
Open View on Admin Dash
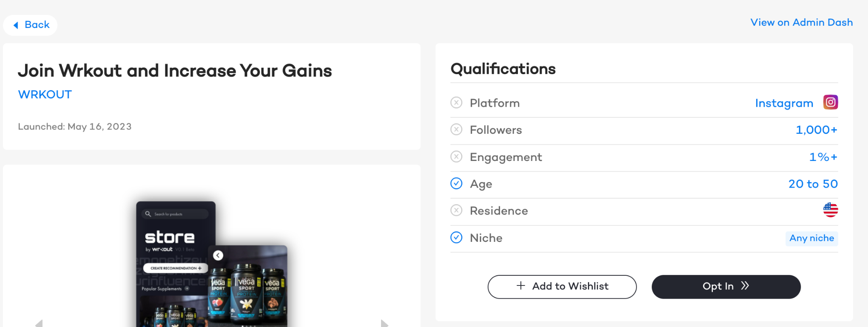[801, 22]
